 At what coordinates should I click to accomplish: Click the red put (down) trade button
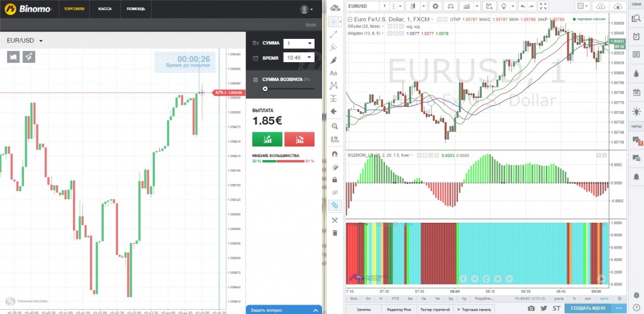[299, 139]
